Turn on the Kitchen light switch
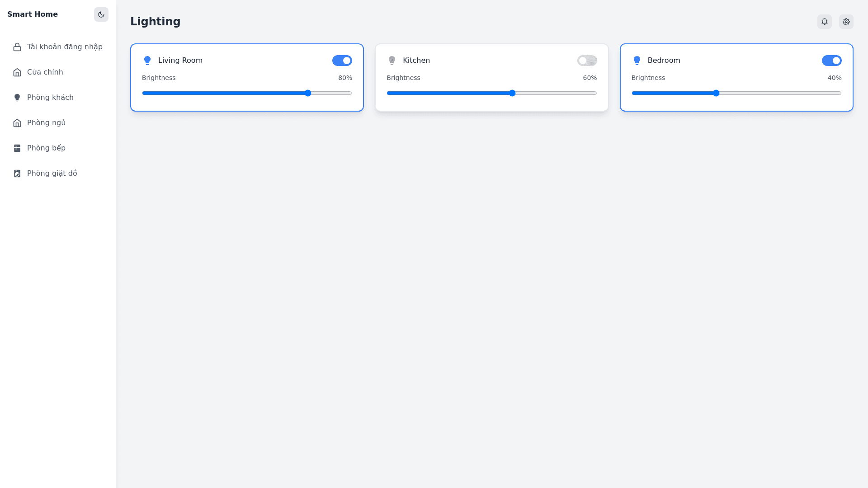This screenshot has height=488, width=868. point(587,61)
